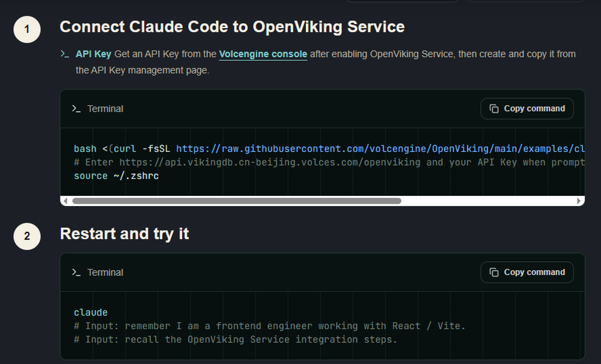
Task: Click the 'remember I am a frontend engineer' comment
Action: point(269,326)
